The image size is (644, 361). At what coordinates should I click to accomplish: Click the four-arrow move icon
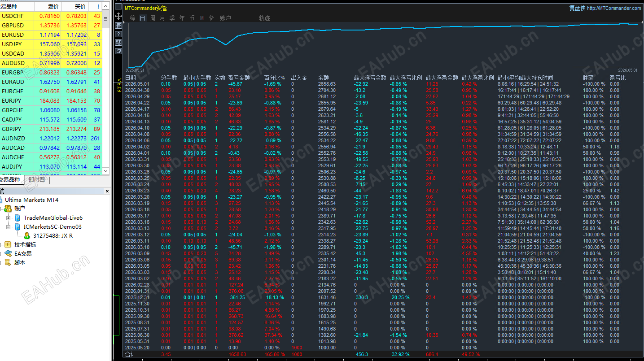(118, 16)
